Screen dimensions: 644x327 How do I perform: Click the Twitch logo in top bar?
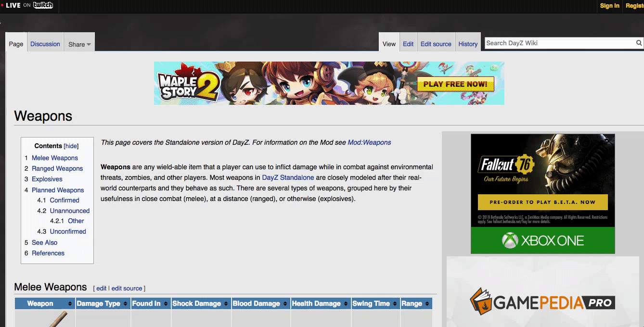[43, 5]
